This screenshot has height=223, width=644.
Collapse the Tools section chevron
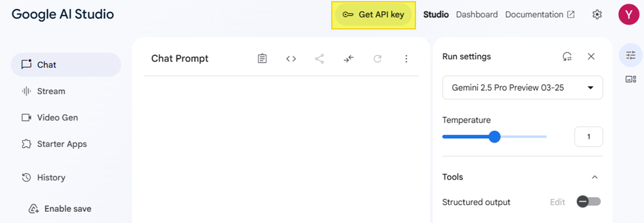click(594, 177)
